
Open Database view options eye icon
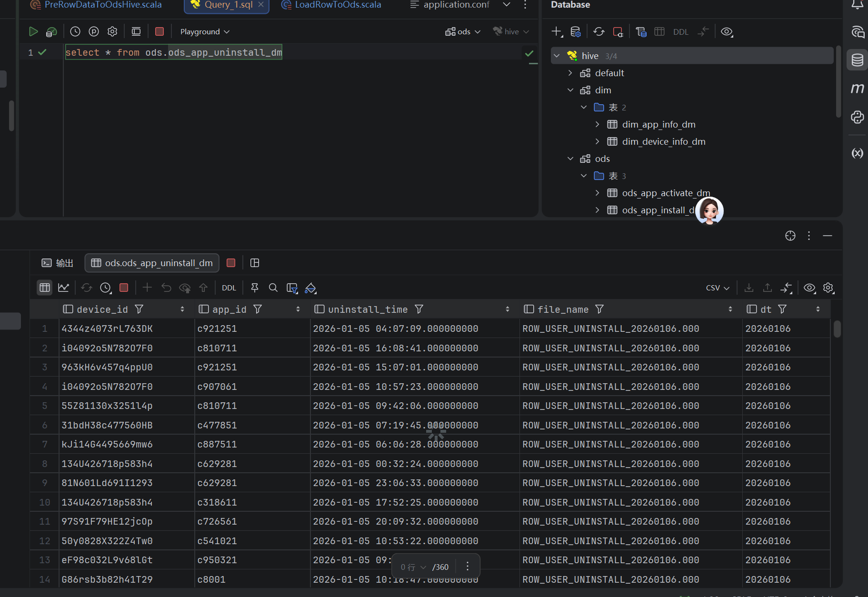coord(727,31)
